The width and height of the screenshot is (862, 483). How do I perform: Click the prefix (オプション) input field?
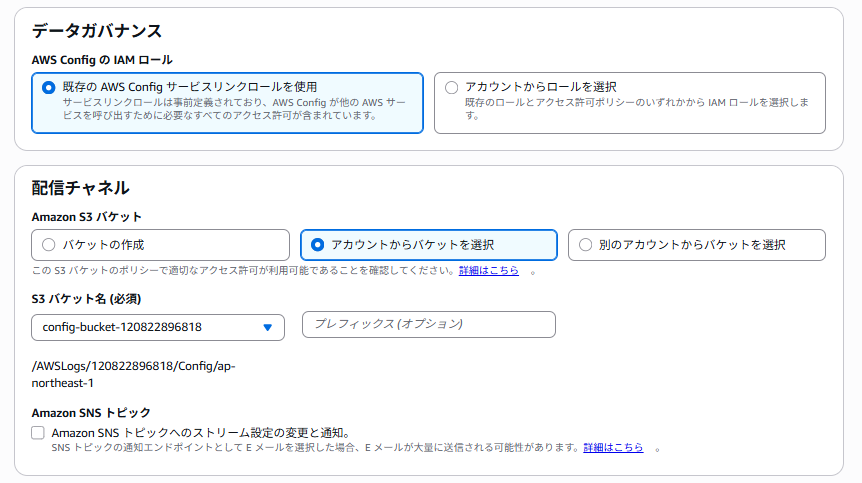pyautogui.click(x=429, y=324)
